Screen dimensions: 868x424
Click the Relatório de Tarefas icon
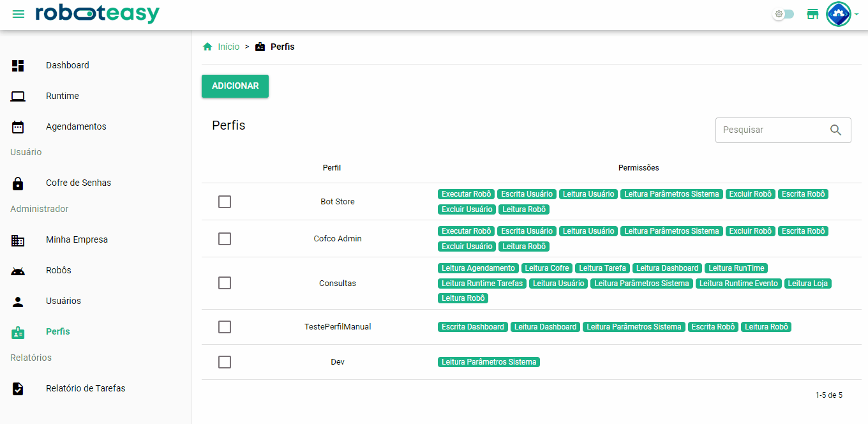pos(18,389)
